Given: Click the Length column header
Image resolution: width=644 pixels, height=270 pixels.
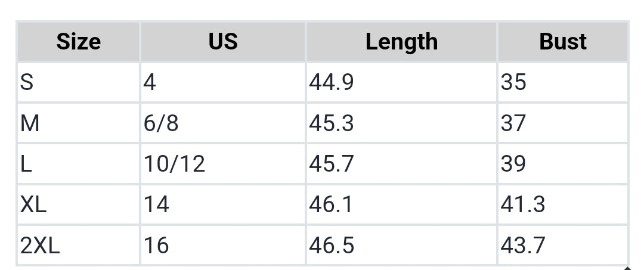Looking at the screenshot, I should (x=401, y=42).
